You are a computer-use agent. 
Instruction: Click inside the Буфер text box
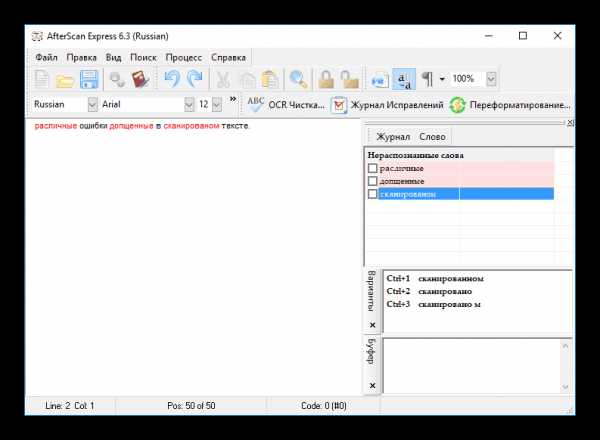pos(471,366)
